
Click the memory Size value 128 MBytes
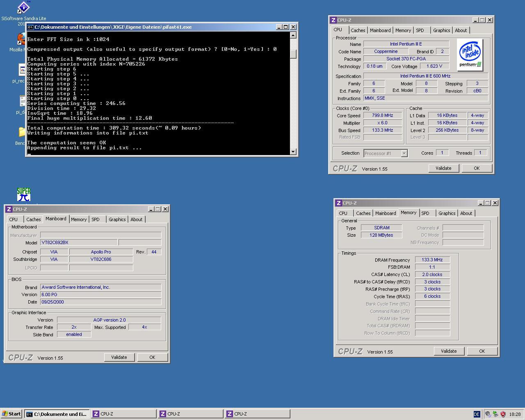click(381, 235)
